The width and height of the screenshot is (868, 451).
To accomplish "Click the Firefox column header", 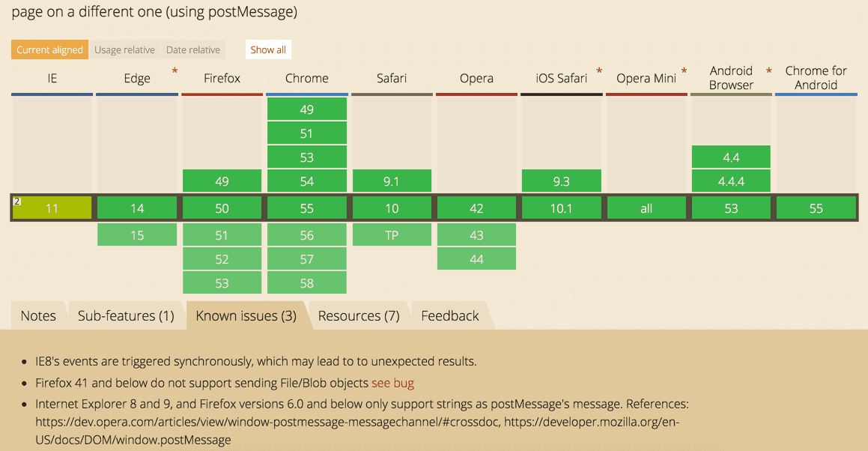I will [x=222, y=78].
